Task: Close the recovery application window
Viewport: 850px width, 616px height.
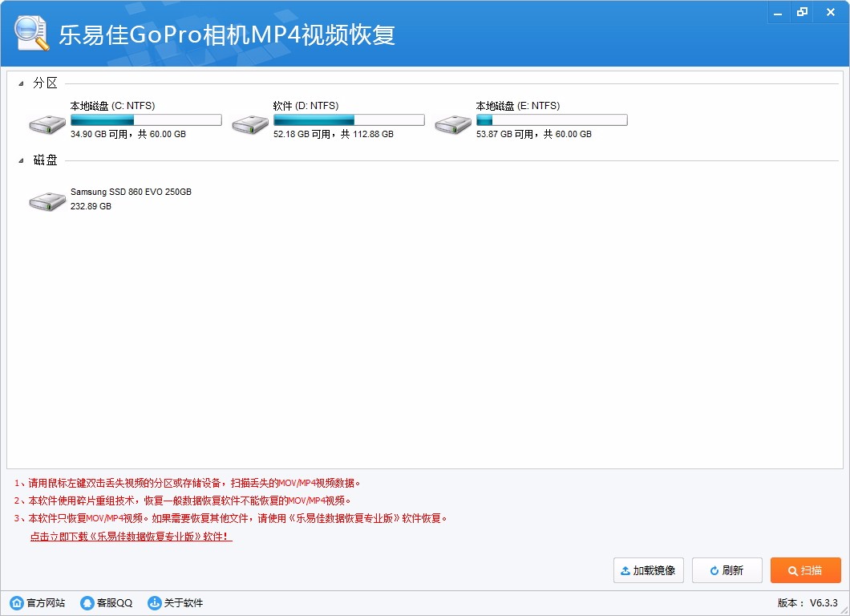Action: 831,12
